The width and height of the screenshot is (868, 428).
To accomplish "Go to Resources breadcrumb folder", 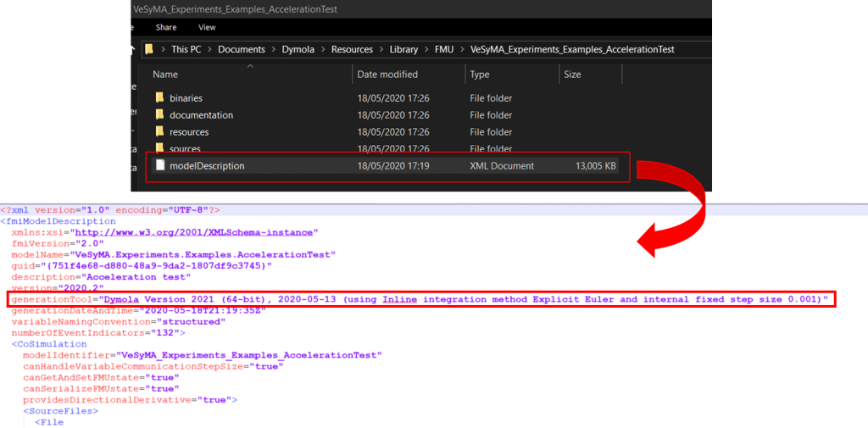I will tap(352, 49).
